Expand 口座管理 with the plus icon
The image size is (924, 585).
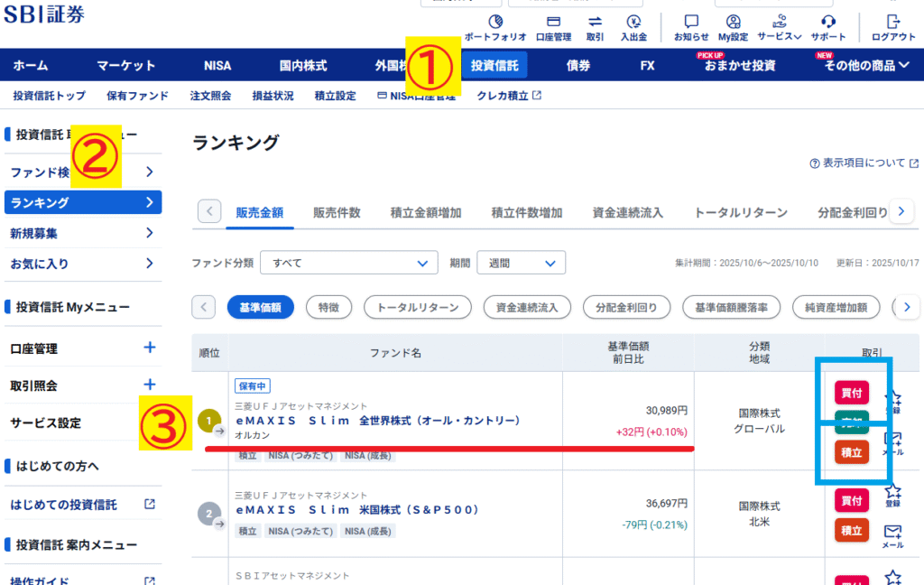(150, 348)
